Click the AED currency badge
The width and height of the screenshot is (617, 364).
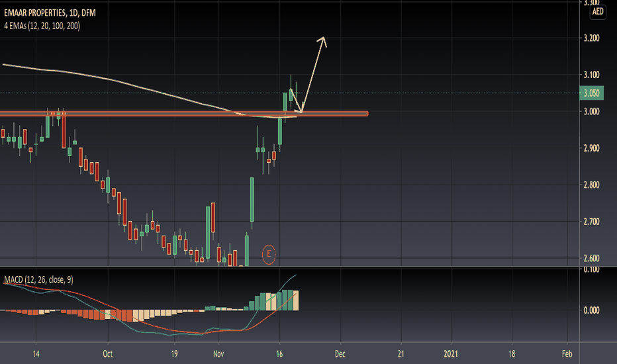pyautogui.click(x=598, y=11)
